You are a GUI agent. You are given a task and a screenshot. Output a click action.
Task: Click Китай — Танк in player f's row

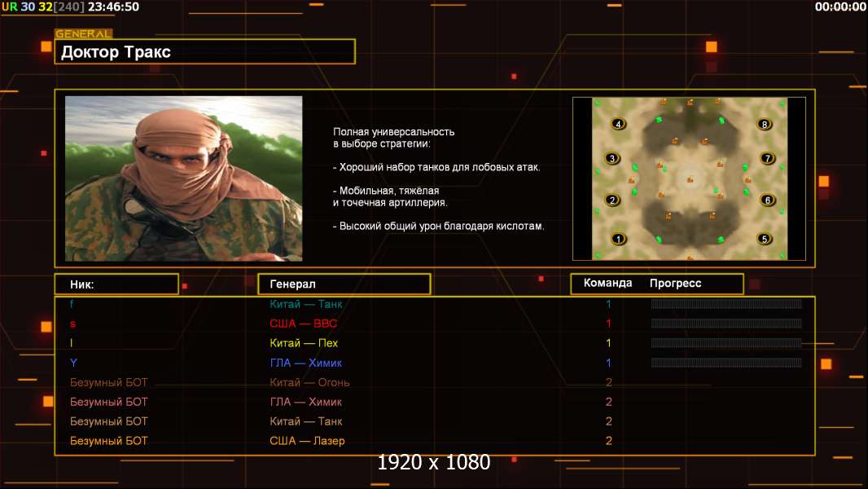(306, 304)
